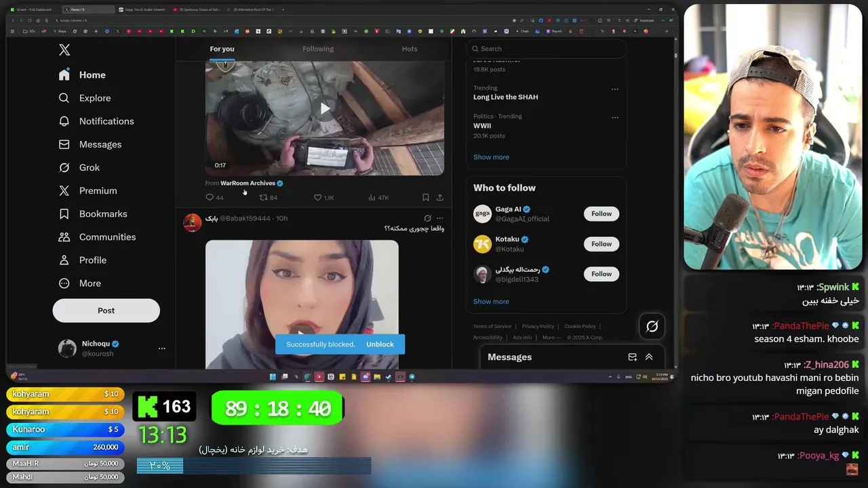The image size is (868, 488).
Task: Switch to the Hots tab
Action: (x=410, y=49)
